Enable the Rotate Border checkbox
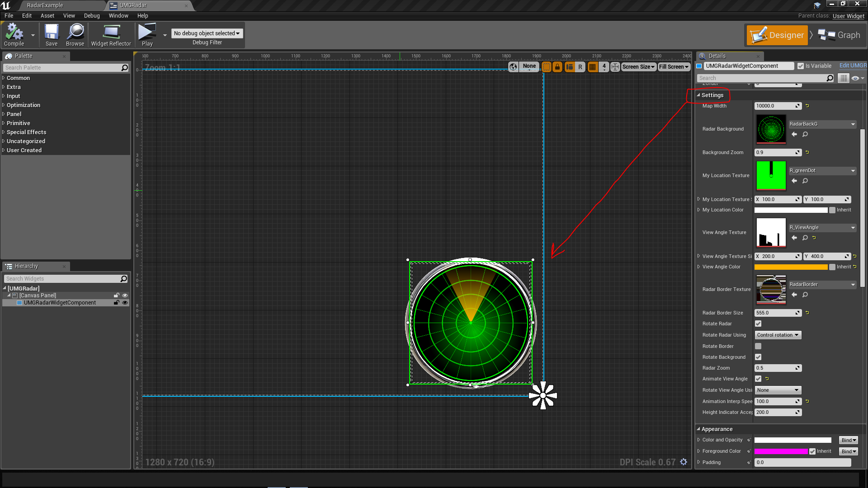 pyautogui.click(x=757, y=346)
